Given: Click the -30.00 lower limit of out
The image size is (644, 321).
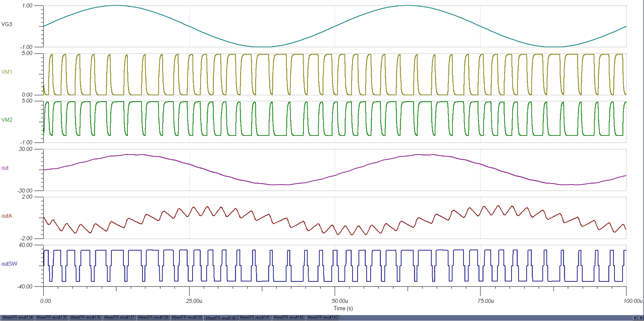Looking at the screenshot, I should [x=25, y=190].
